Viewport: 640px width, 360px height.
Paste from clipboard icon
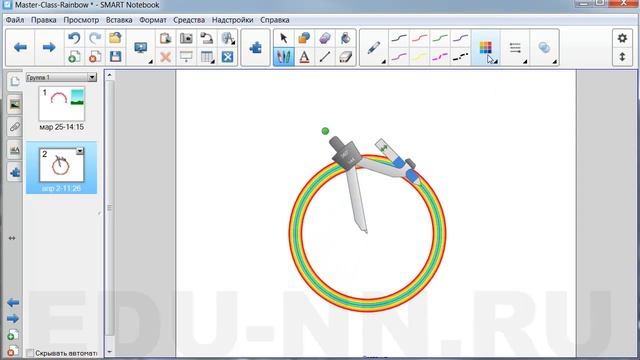(x=165, y=38)
